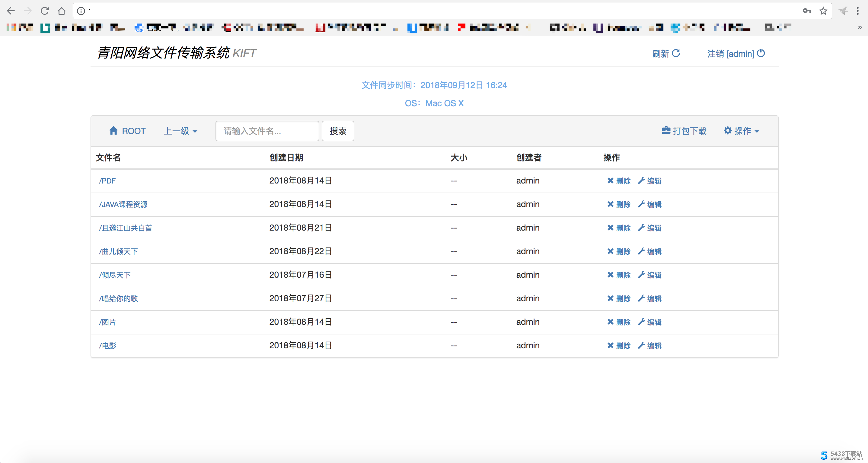
Task: Click the 搜索 search button
Action: click(338, 131)
